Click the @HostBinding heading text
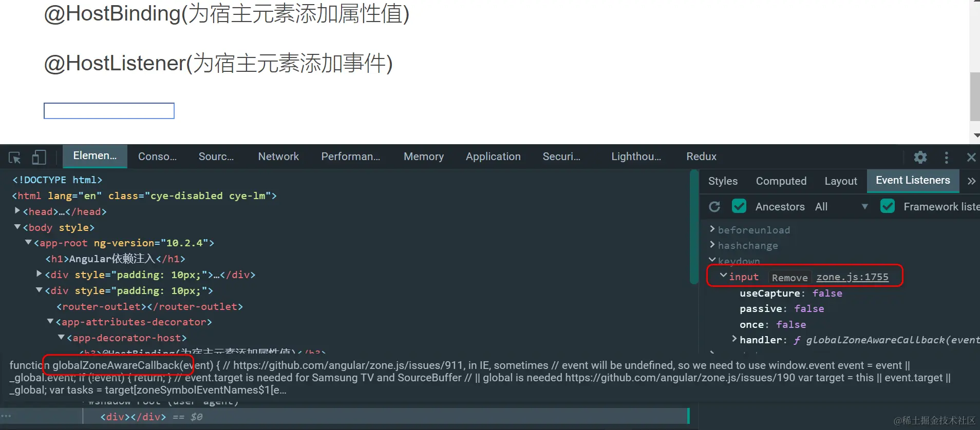The image size is (980, 430). (227, 13)
